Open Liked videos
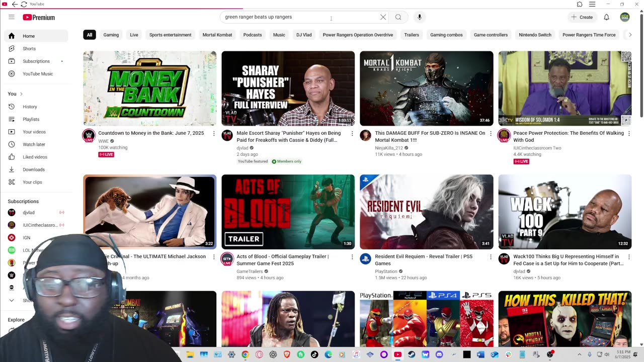644x362 pixels. click(x=36, y=157)
